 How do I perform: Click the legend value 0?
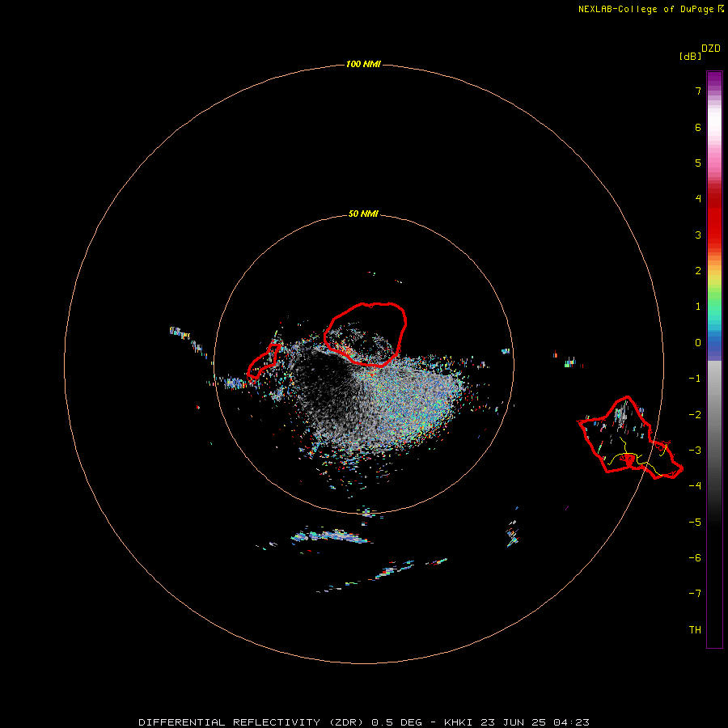(x=698, y=343)
